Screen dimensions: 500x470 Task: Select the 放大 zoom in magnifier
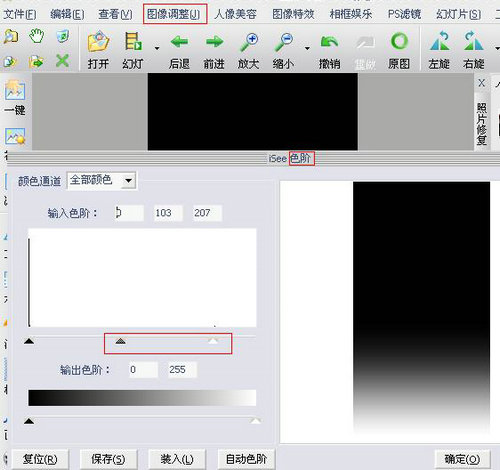pos(249,42)
